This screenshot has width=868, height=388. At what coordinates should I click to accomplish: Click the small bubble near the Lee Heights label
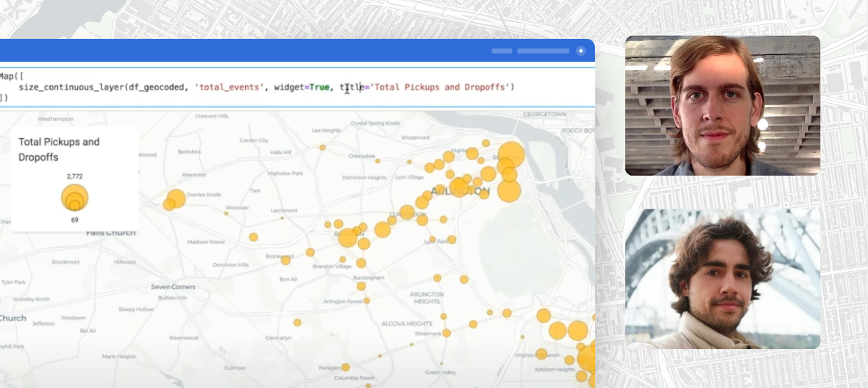tap(322, 148)
